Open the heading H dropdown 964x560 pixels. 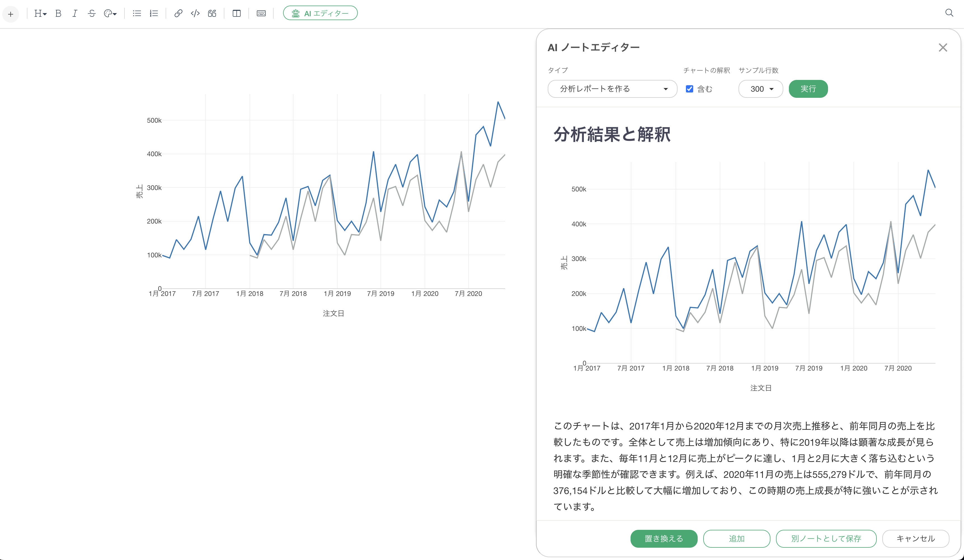(x=40, y=14)
